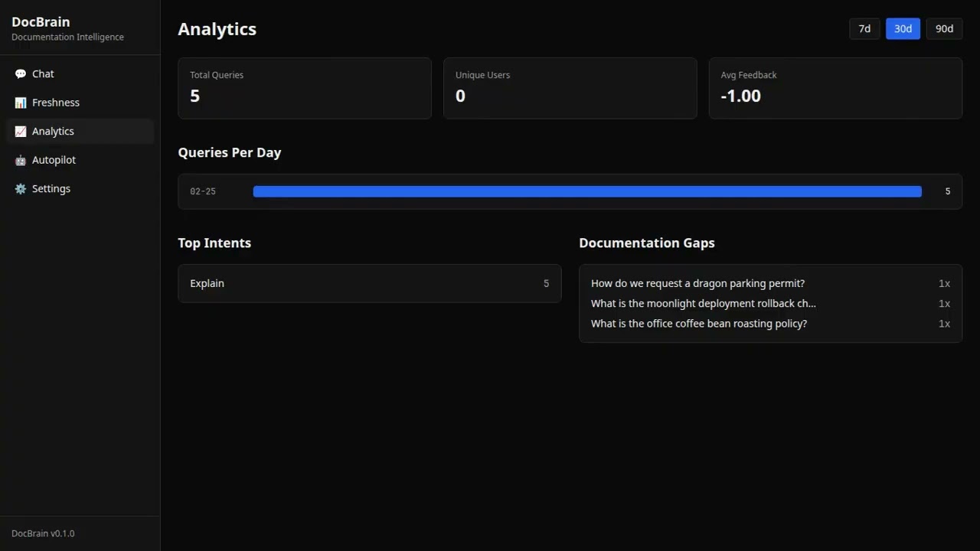Screen dimensions: 980x551
Task: Open the dragon parking permit question
Action: (697, 283)
